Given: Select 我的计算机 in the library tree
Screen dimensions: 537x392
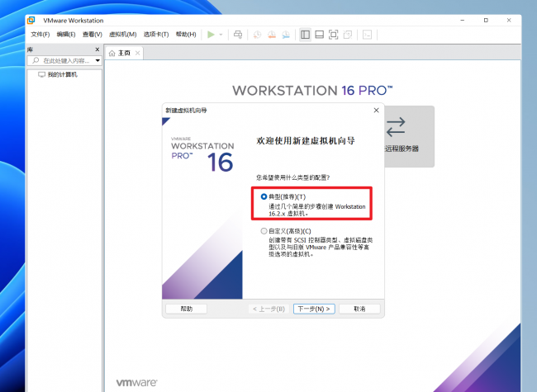Looking at the screenshot, I should click(x=58, y=74).
